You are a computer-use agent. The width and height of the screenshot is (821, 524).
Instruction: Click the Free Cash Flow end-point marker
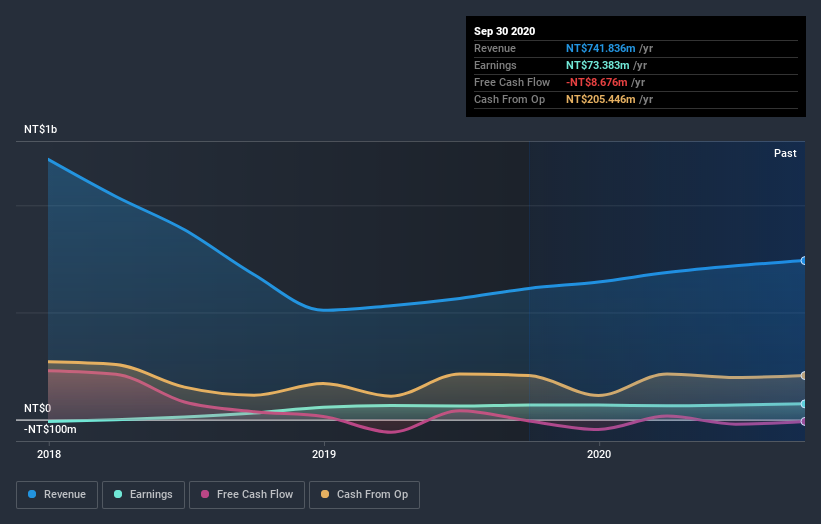click(803, 421)
